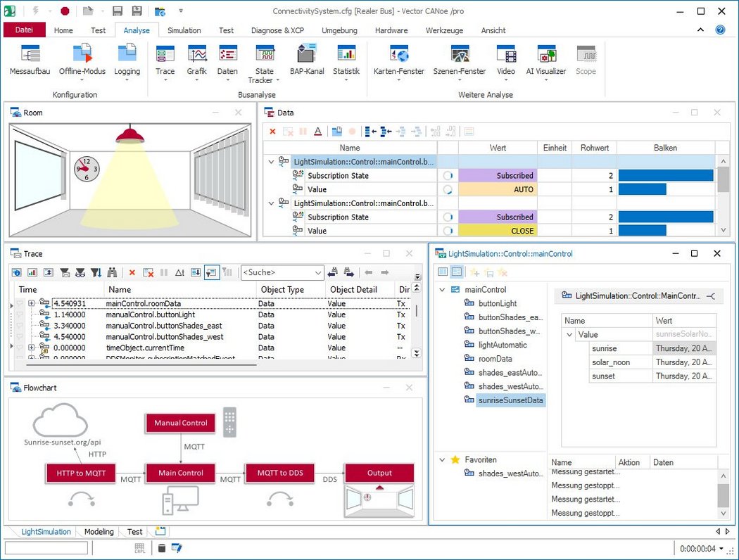Collapse the ribbon with the up arrow

701,30
